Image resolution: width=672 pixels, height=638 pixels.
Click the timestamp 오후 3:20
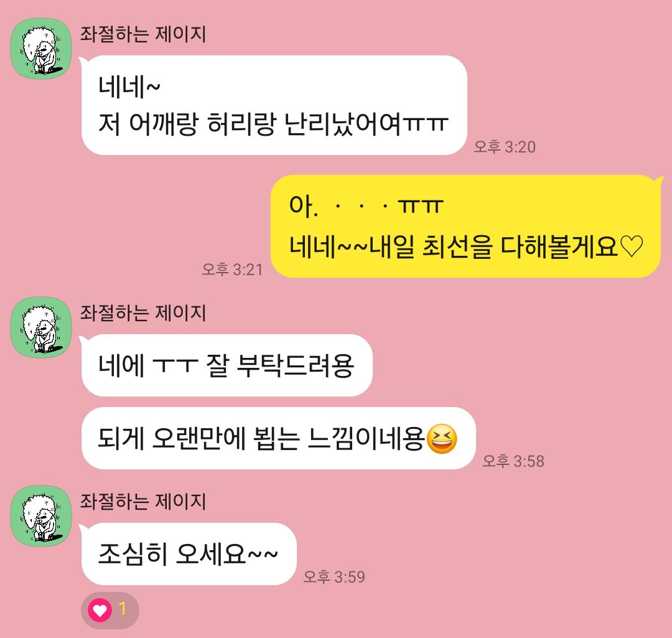point(505,147)
